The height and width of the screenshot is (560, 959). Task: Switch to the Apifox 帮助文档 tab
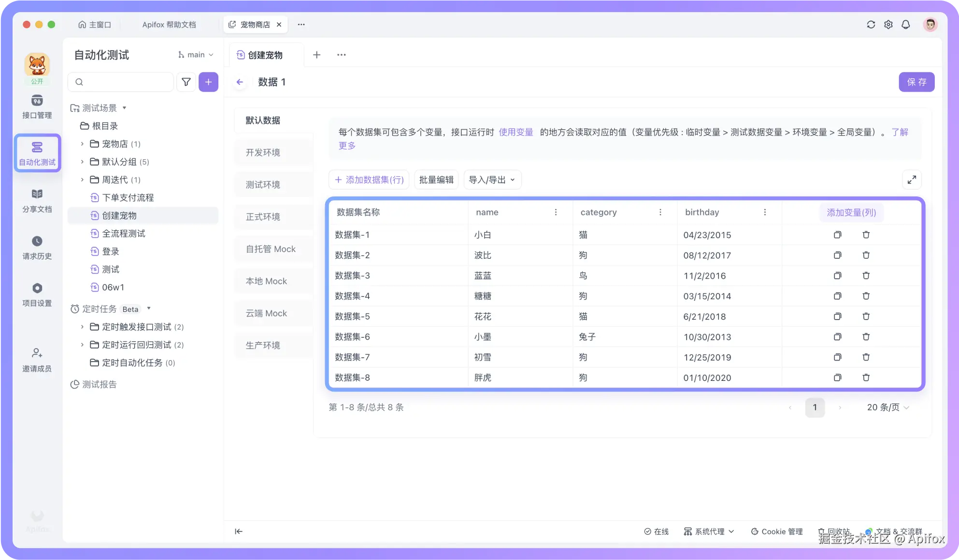[169, 25]
